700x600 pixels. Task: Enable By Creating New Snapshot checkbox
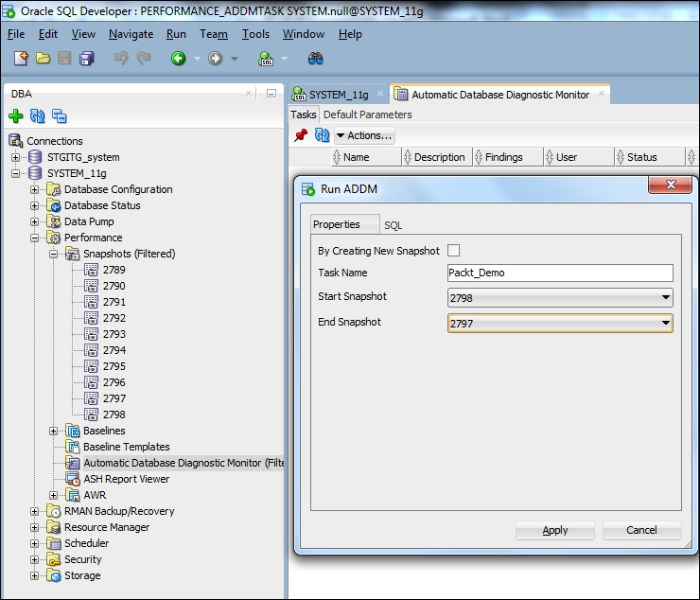point(453,251)
